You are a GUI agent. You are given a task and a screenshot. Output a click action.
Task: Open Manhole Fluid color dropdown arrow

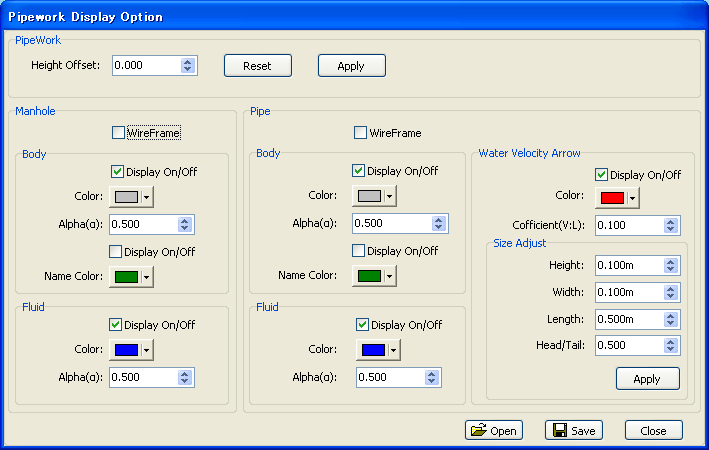(147, 350)
